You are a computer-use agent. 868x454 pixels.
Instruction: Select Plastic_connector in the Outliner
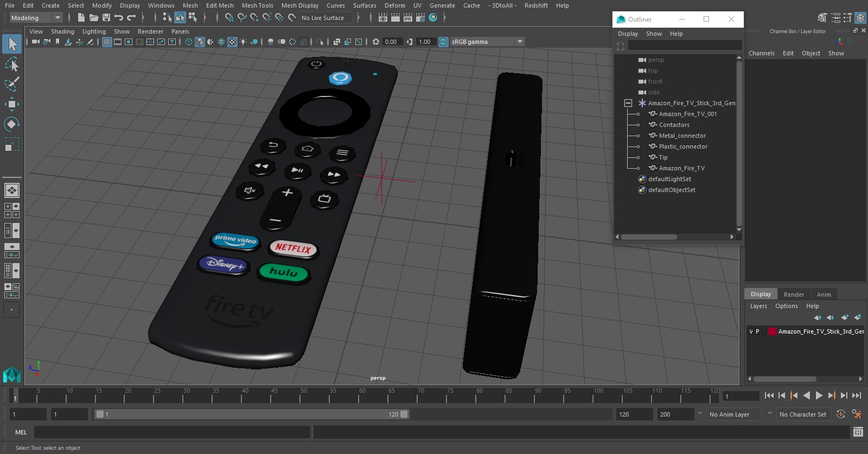point(683,146)
